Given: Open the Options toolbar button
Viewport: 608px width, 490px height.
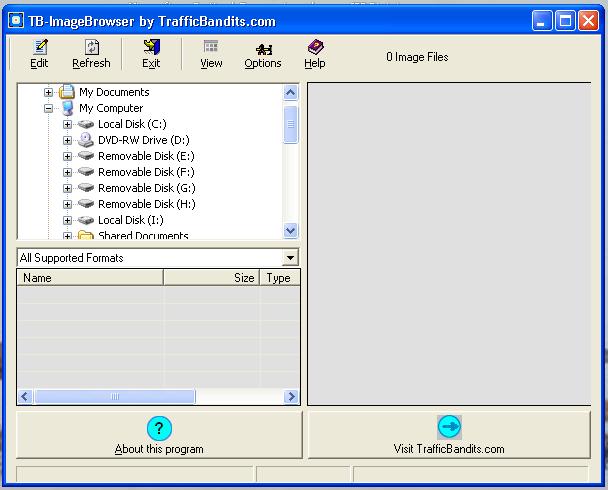Looking at the screenshot, I should coord(263,54).
